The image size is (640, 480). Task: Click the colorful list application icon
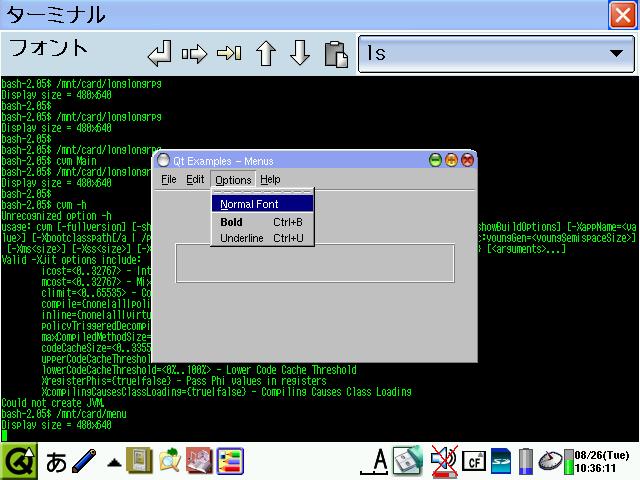230,461
